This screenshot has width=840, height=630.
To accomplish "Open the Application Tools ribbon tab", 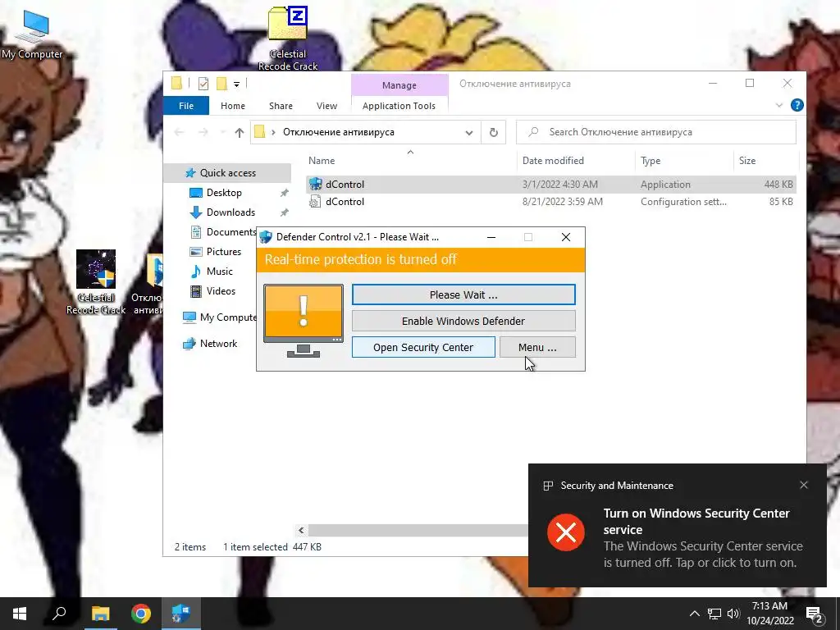I will click(x=399, y=106).
